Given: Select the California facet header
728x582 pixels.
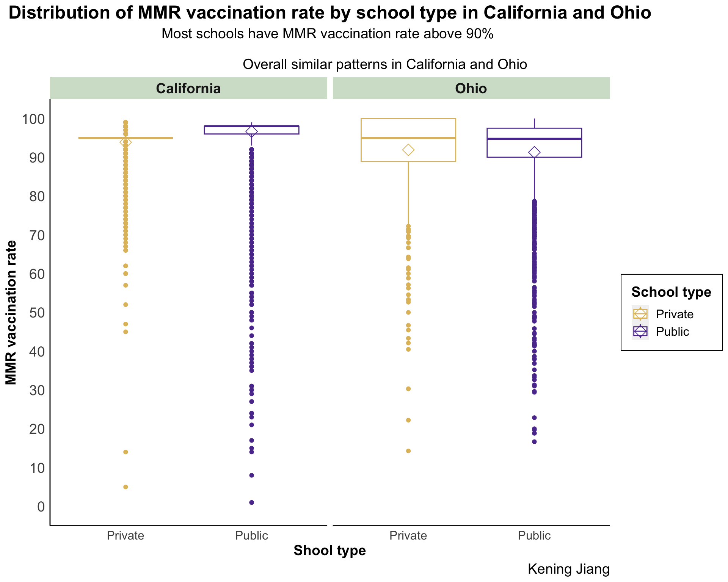Looking at the screenshot, I should [188, 88].
